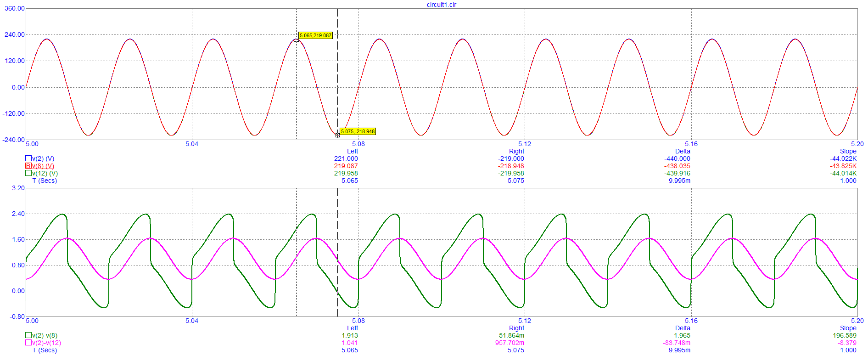Click the 240.00 y-axis label
The height and width of the screenshot is (356, 868).
pyautogui.click(x=15, y=34)
